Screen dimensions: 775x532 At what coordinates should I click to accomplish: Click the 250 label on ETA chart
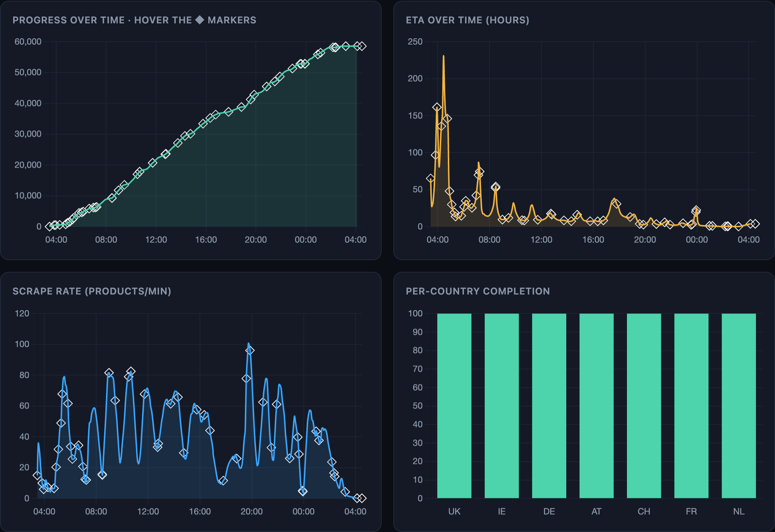[x=415, y=42]
